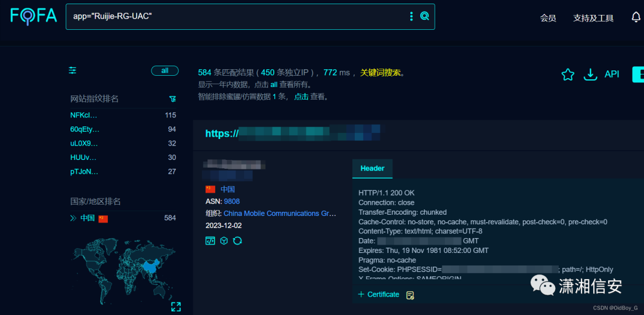
Task: Select fingerprint pTJoN…
Action: pyautogui.click(x=84, y=172)
